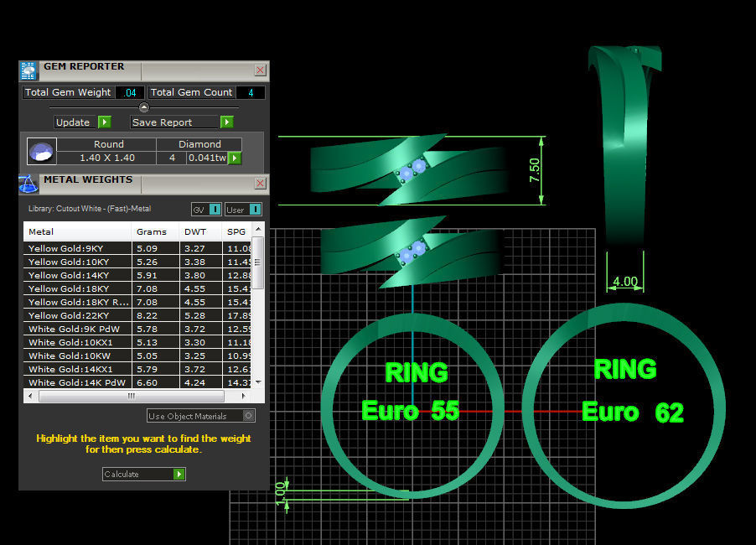The image size is (756, 545).
Task: Click the vertical scrollbar thumb in metal list
Action: pos(258,262)
